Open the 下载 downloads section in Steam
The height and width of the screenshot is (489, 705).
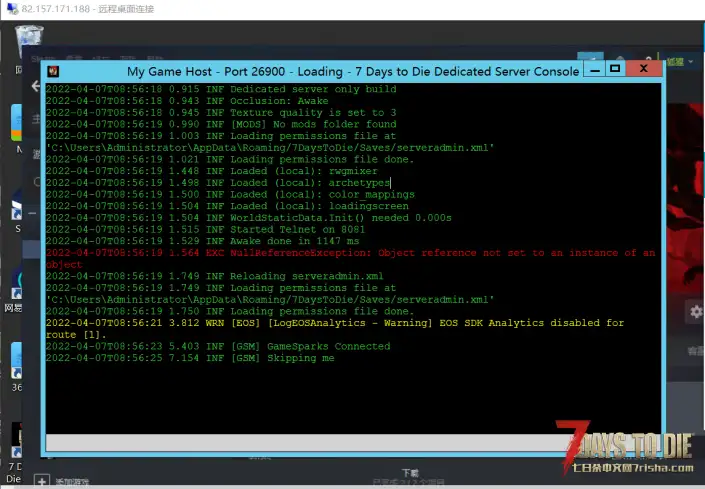tap(410, 473)
